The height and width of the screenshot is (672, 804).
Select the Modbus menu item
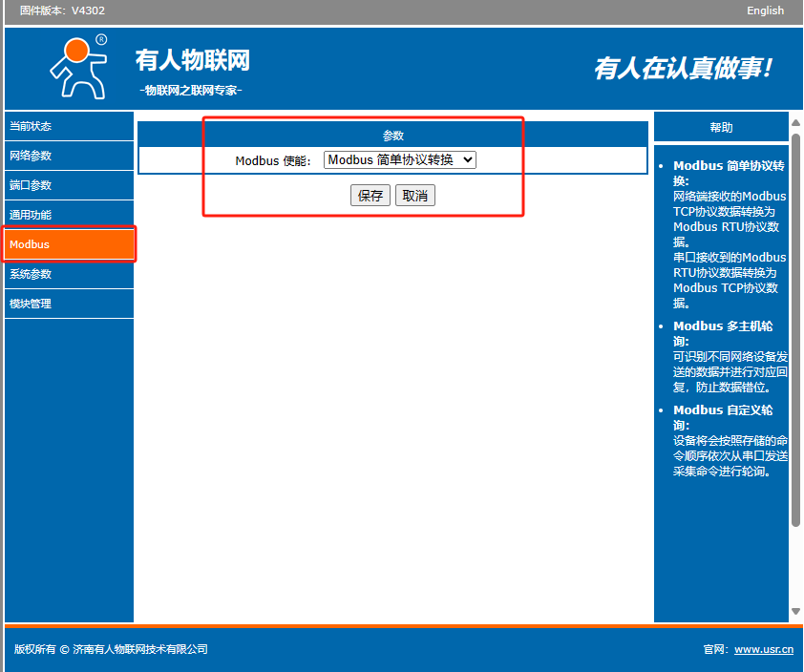(x=69, y=244)
